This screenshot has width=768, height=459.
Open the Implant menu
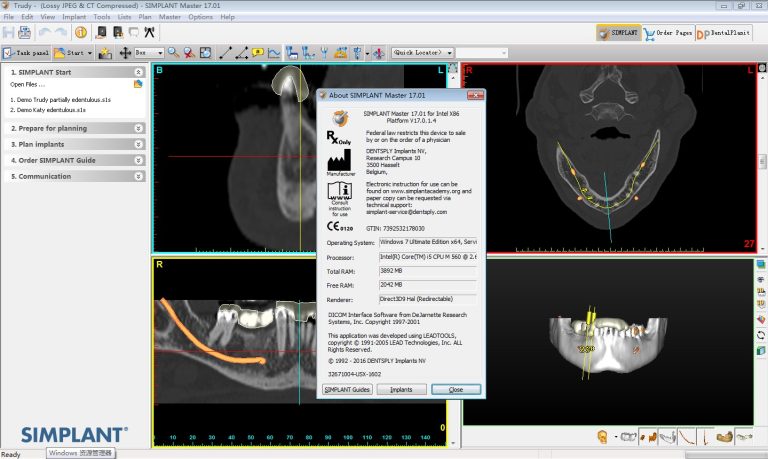(74, 17)
